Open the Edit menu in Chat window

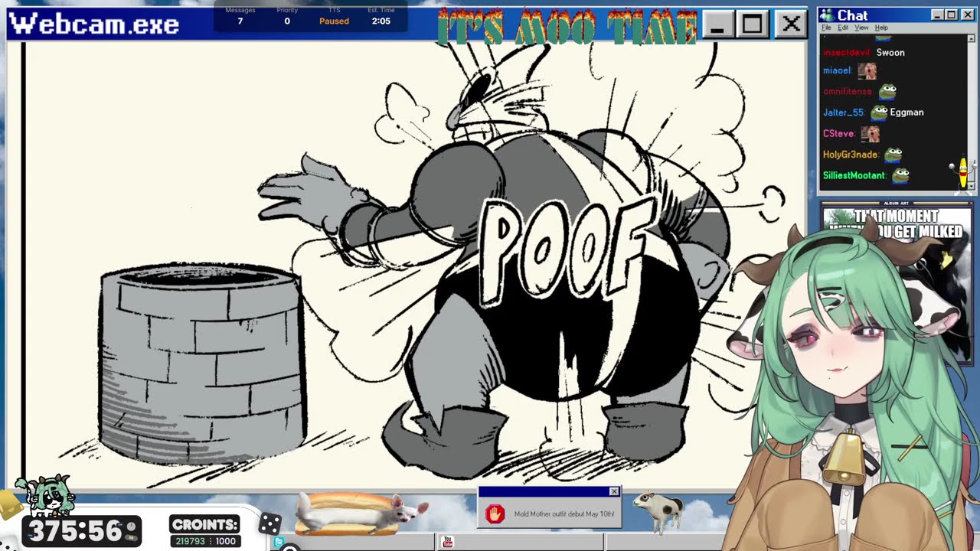point(843,28)
